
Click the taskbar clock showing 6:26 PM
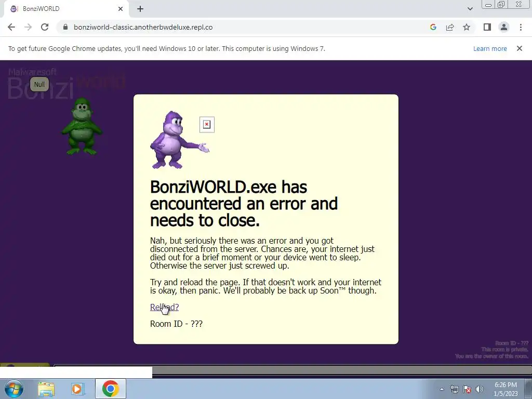pos(506,389)
